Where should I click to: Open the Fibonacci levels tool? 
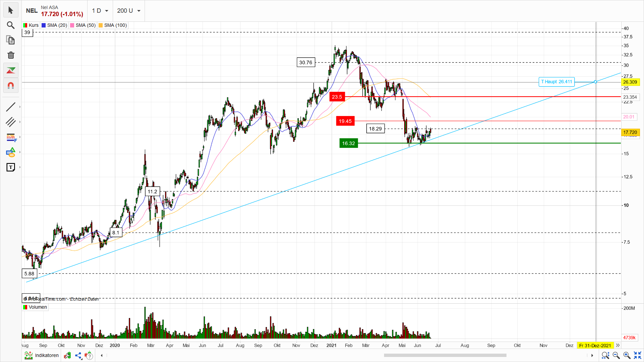point(11,137)
